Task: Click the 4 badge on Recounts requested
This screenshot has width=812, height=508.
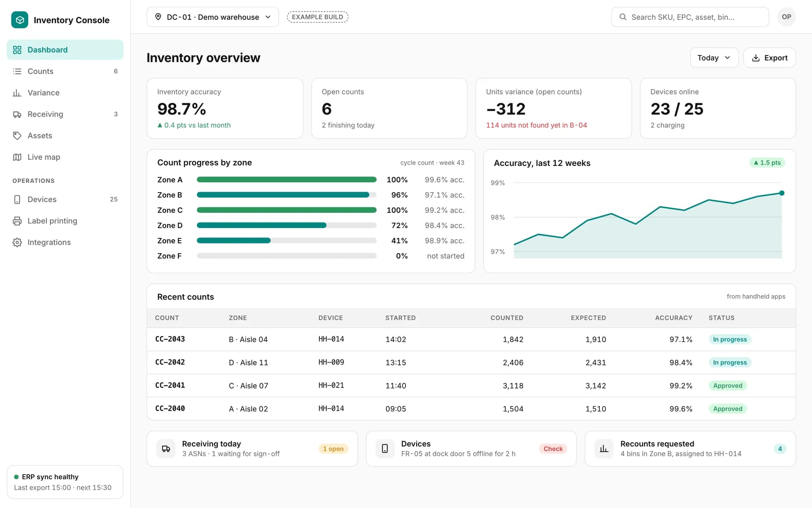Action: pos(779,449)
